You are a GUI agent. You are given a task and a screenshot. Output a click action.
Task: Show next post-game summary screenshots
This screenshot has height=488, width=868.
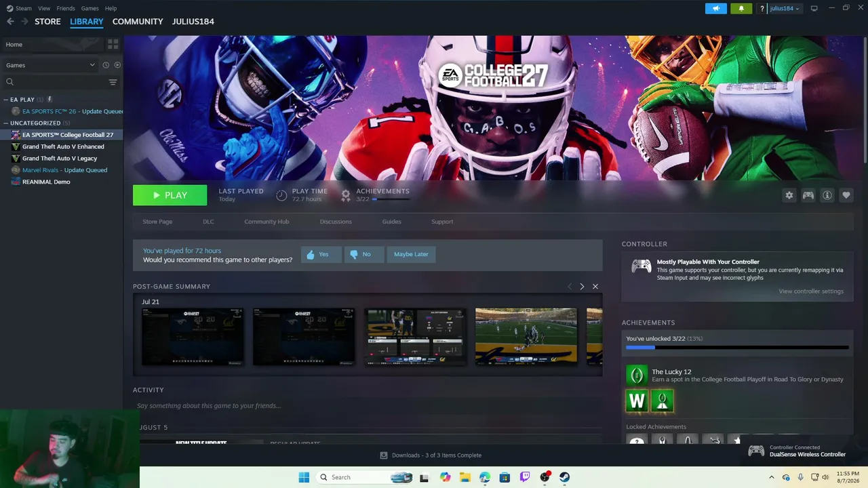582,287
